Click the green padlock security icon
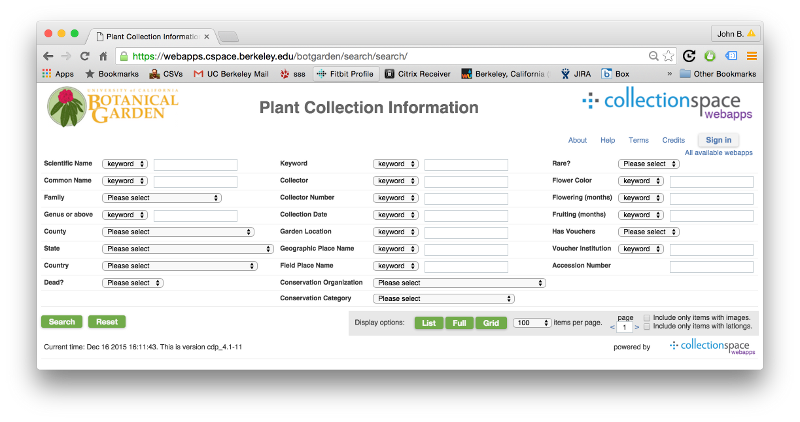 (x=123, y=56)
